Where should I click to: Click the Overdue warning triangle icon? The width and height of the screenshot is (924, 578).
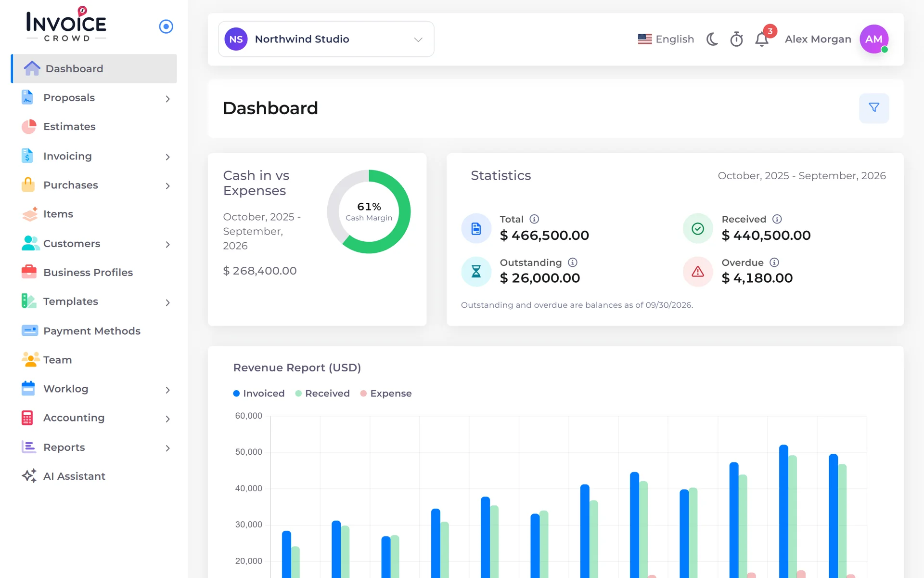pos(698,272)
